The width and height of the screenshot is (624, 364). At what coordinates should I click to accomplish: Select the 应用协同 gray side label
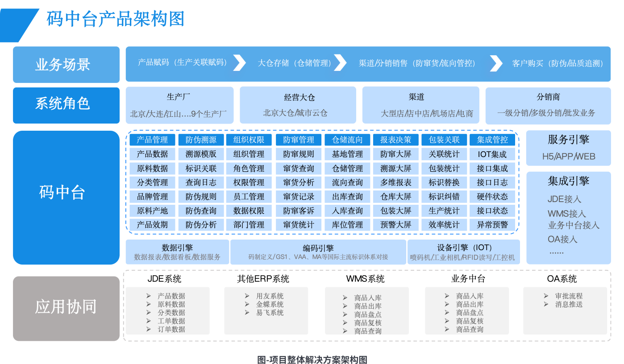[66, 308]
